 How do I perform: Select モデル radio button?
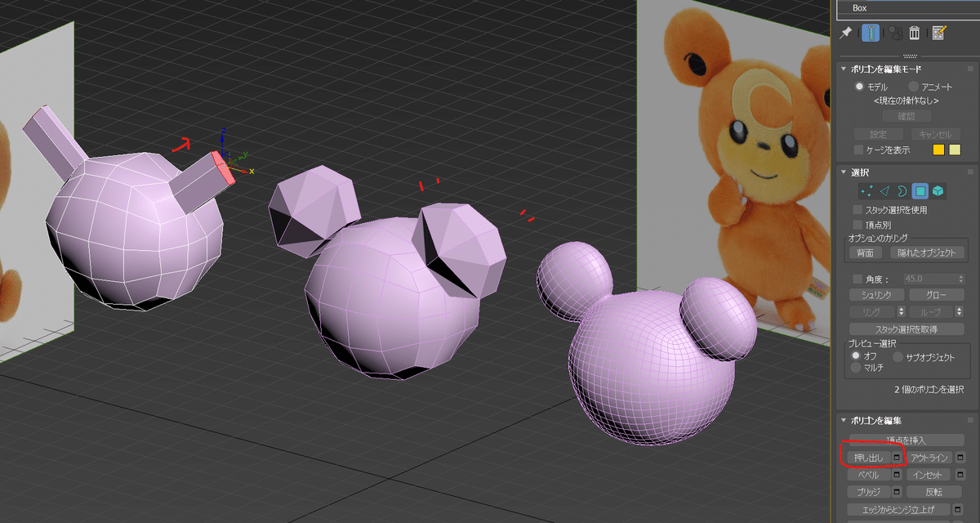[x=859, y=87]
